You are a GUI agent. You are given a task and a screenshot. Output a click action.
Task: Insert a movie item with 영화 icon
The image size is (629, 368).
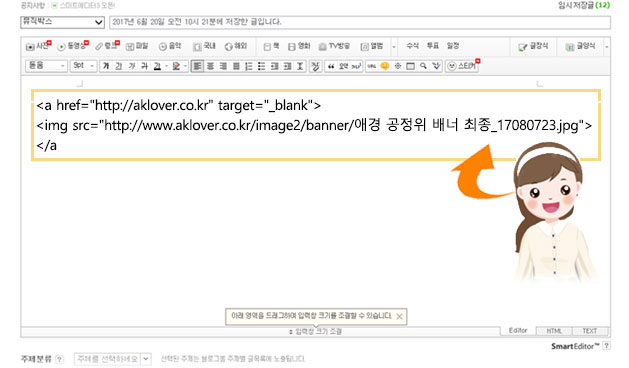tap(299, 46)
